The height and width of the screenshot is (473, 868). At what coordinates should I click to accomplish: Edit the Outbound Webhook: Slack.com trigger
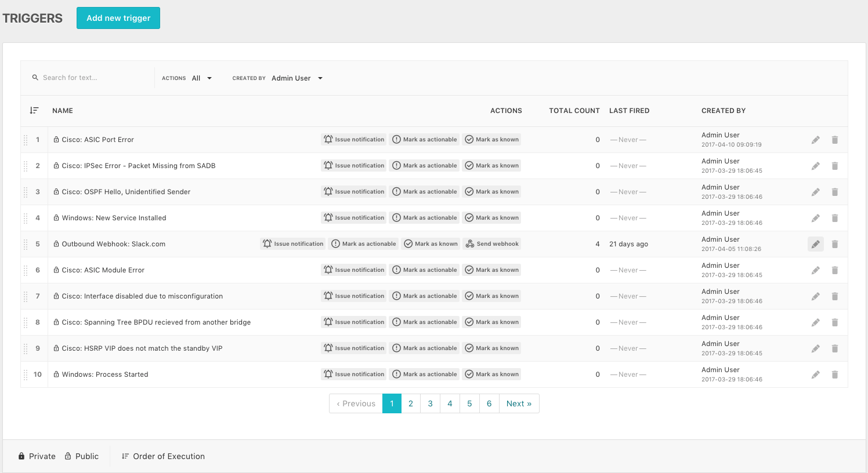[x=816, y=244]
